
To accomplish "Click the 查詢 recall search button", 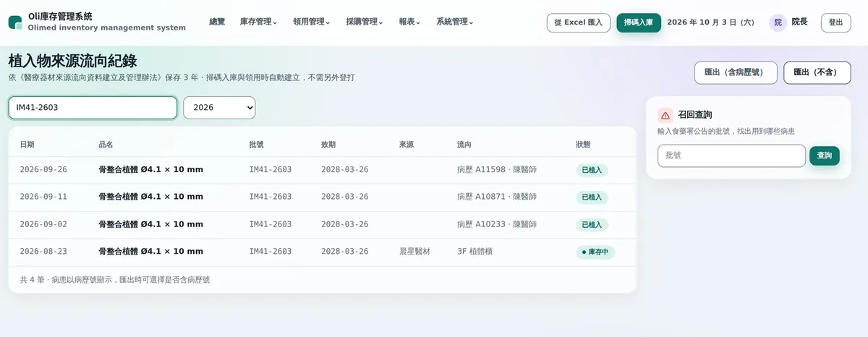I will coord(825,155).
